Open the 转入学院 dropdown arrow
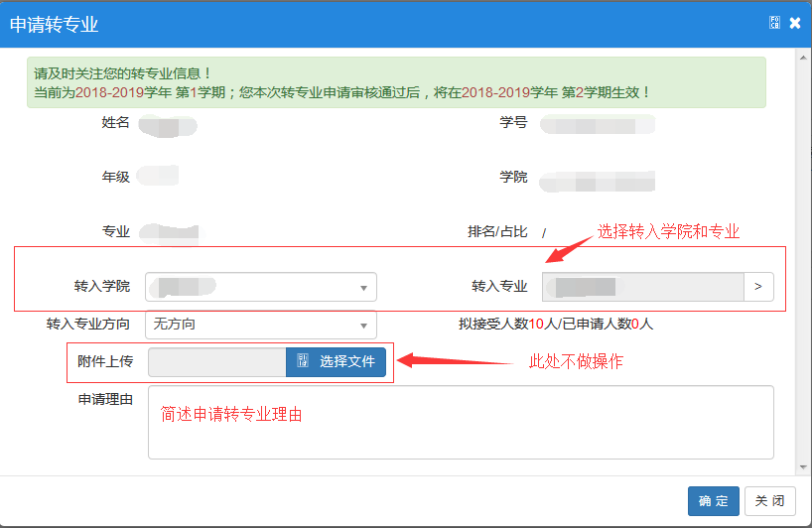812x528 pixels. 363,288
